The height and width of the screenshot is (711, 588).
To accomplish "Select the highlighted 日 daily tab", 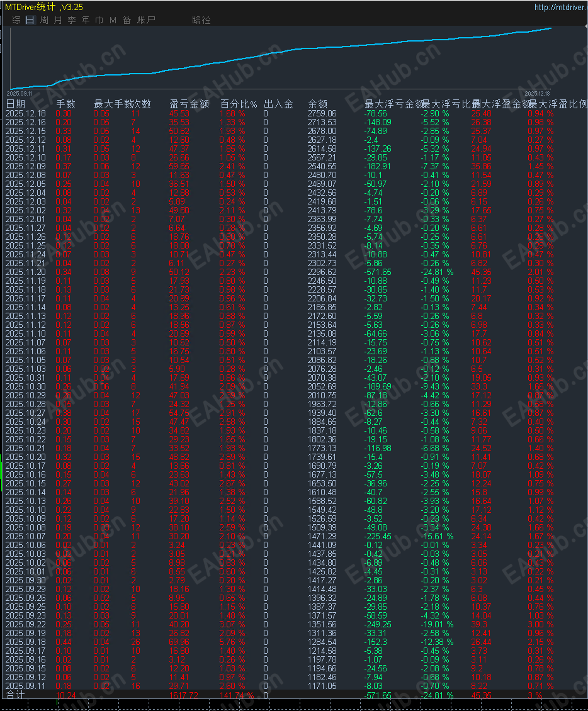I will point(30,20).
